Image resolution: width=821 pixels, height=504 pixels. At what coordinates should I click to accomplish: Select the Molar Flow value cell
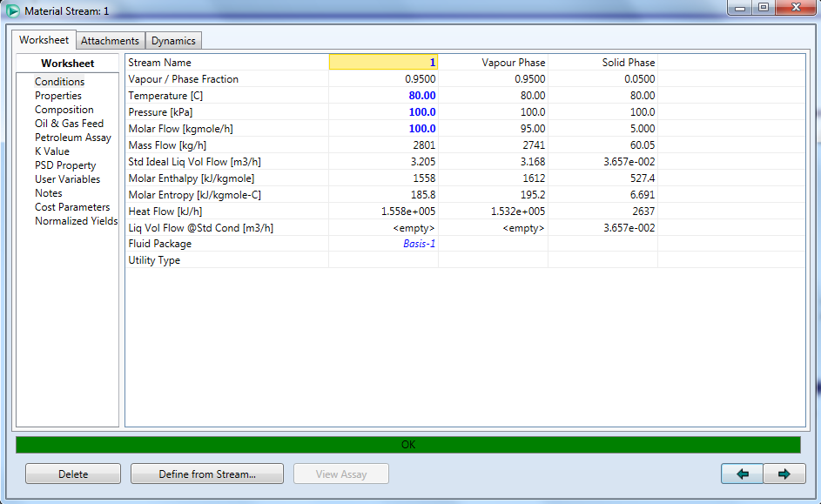tap(383, 129)
